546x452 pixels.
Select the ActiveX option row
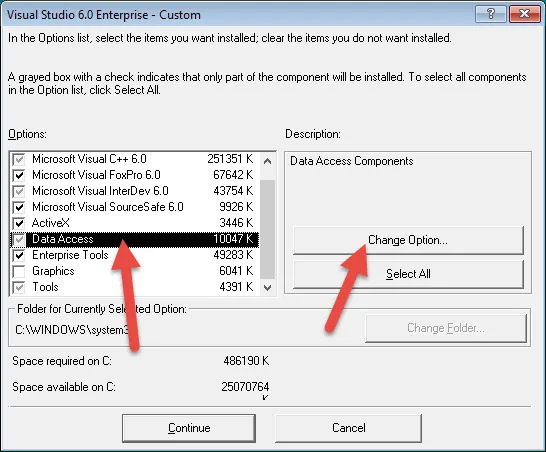click(x=135, y=223)
